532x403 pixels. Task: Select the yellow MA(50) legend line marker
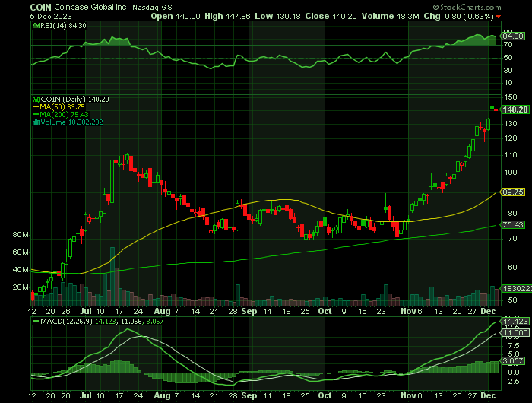tap(36, 107)
